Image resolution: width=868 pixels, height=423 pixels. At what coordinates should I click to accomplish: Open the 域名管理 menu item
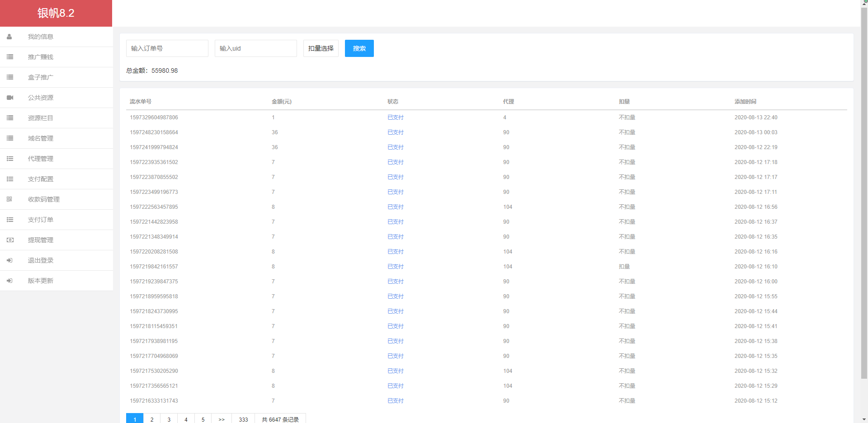[x=41, y=138]
